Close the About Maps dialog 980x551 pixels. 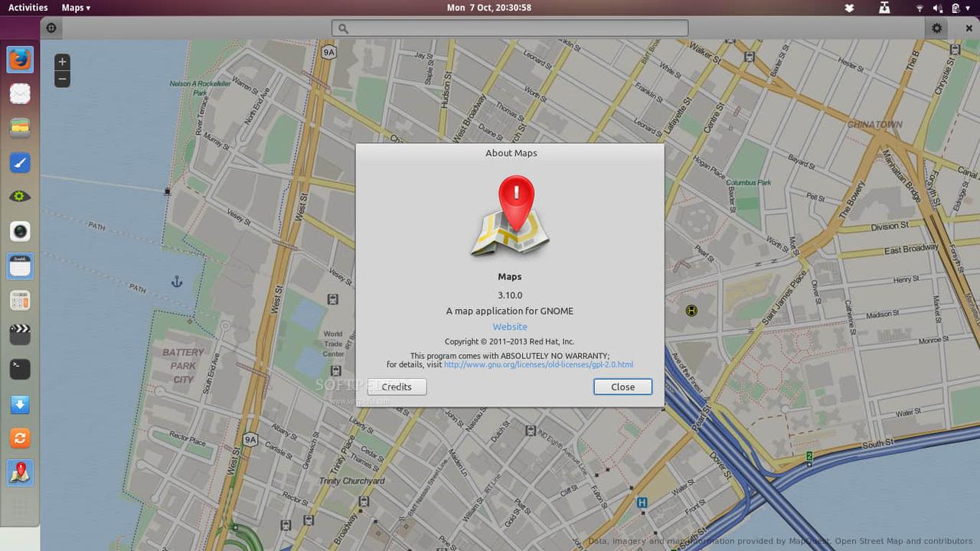pos(622,386)
